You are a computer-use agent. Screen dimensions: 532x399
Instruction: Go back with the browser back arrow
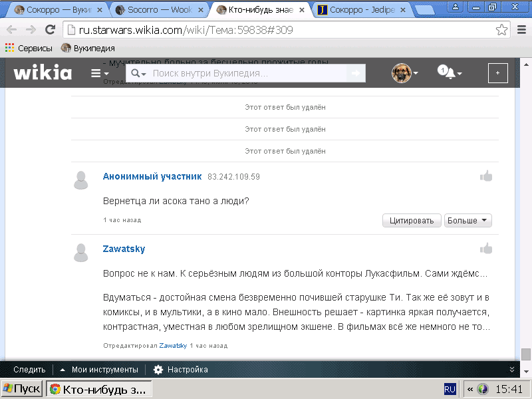[x=11, y=30]
